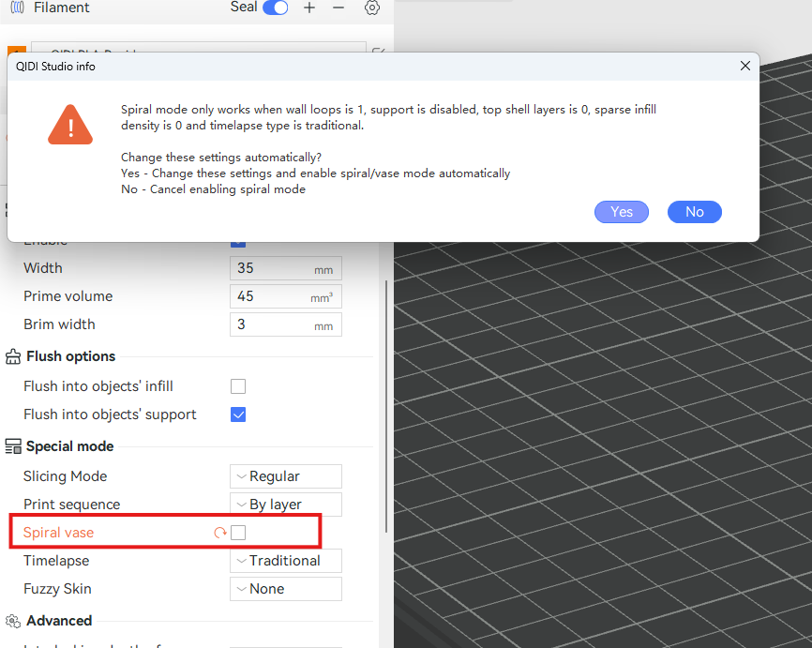Viewport: 812px width, 648px height.
Task: Click the Flush options section icon
Action: point(13,356)
